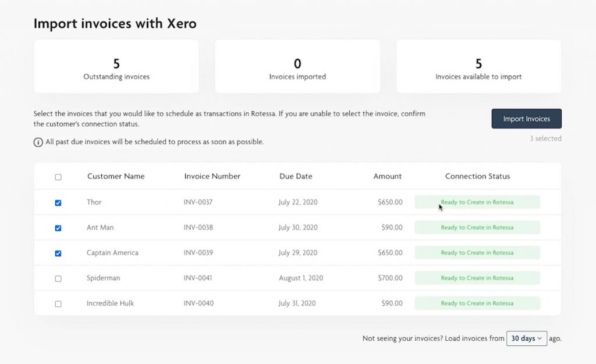This screenshot has height=364, width=596.
Task: Click the Import Invoices button
Action: 526,119
